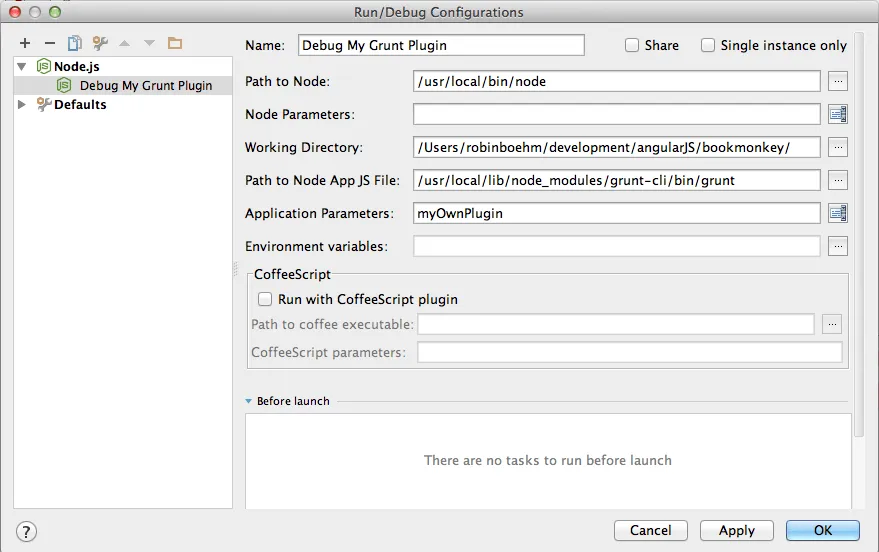Screen dimensions: 879x552
Task: Browse for Node App JS File
Action: [838, 180]
